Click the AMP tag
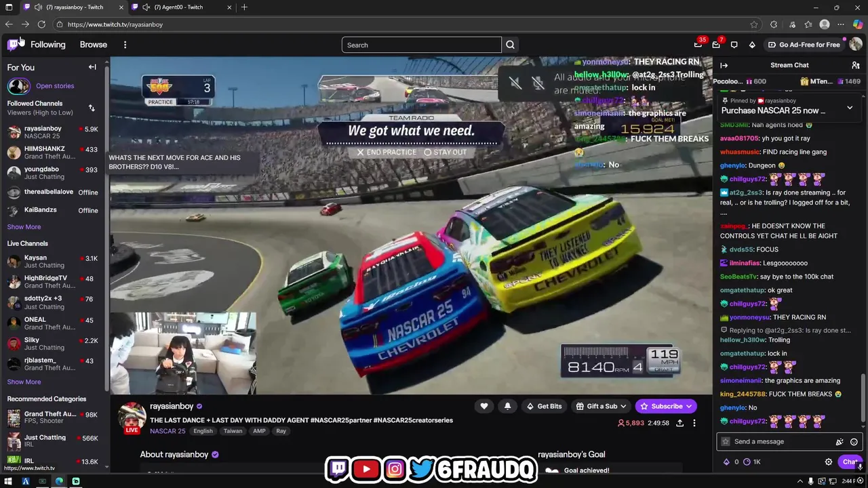This screenshot has height=488, width=868. 259,431
